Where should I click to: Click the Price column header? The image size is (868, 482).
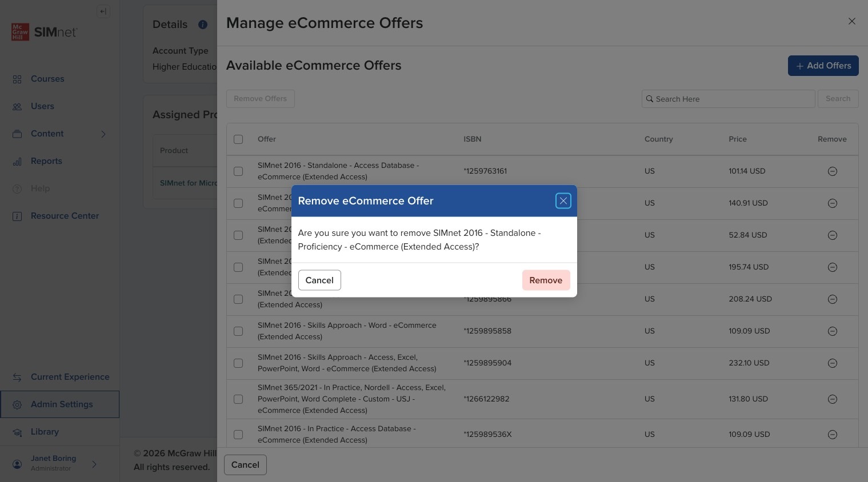[x=738, y=139]
